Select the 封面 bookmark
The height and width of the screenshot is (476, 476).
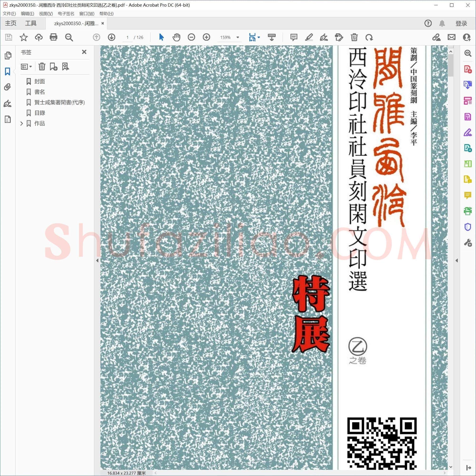click(40, 81)
